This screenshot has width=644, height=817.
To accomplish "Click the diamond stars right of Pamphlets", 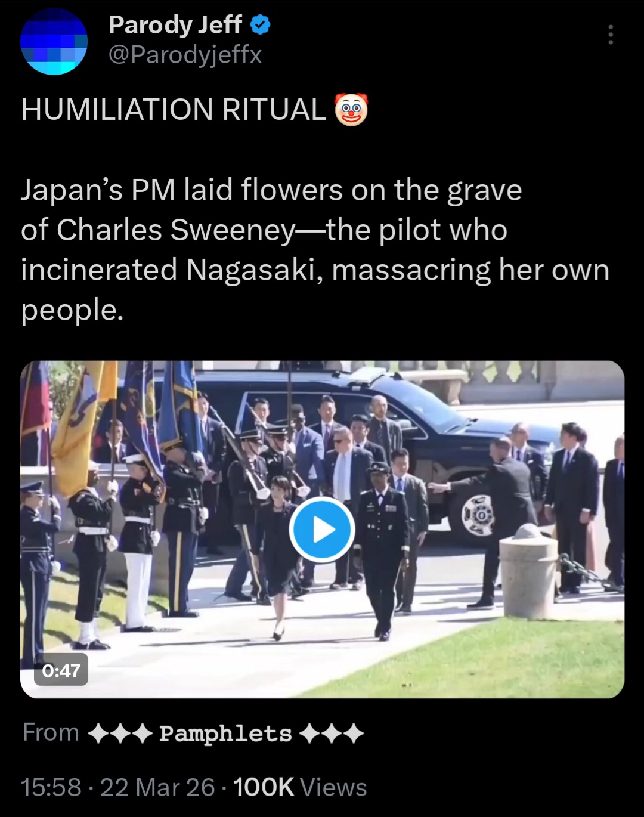I will pos(332,734).
